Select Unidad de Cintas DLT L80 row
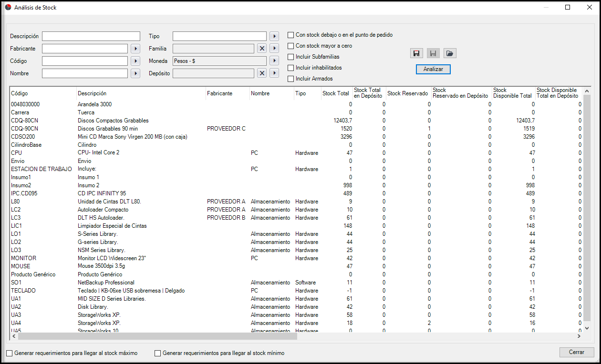Screen dimensions: 601x364 coord(296,202)
